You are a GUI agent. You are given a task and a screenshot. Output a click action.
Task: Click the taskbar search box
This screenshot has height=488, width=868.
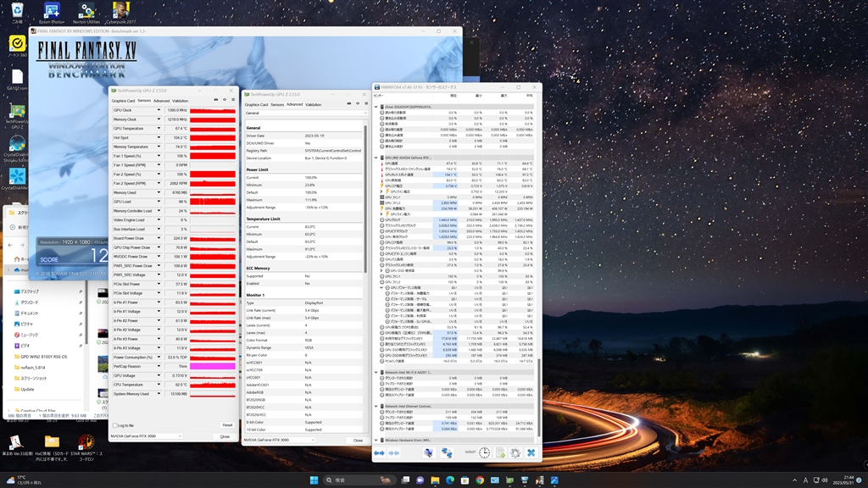coord(348,480)
